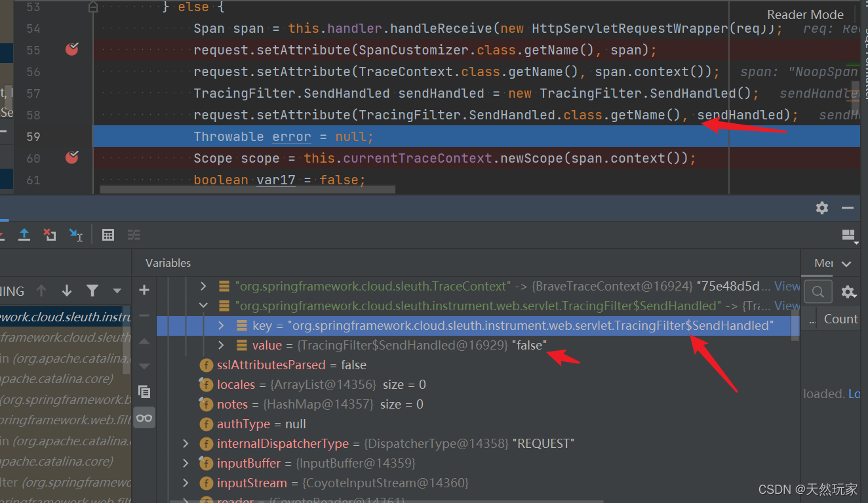Click 'Throwable error = null;' code line
Viewport: 868px width, 503px height.
283,136
